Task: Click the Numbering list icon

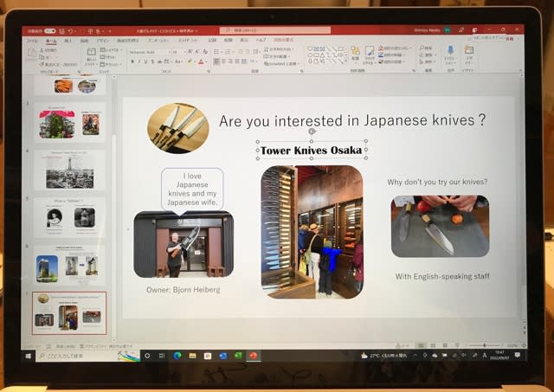Action: coord(229,52)
